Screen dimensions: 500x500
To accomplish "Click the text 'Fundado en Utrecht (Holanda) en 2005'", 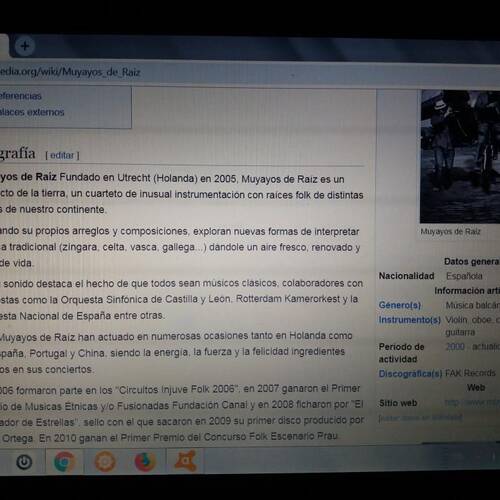I will click(x=148, y=178).
